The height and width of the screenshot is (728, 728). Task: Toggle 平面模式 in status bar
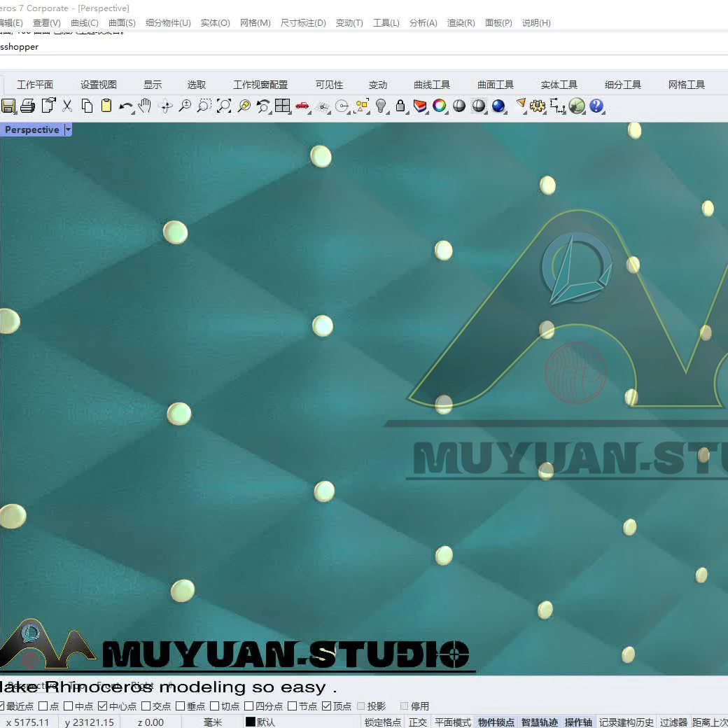pos(453,722)
